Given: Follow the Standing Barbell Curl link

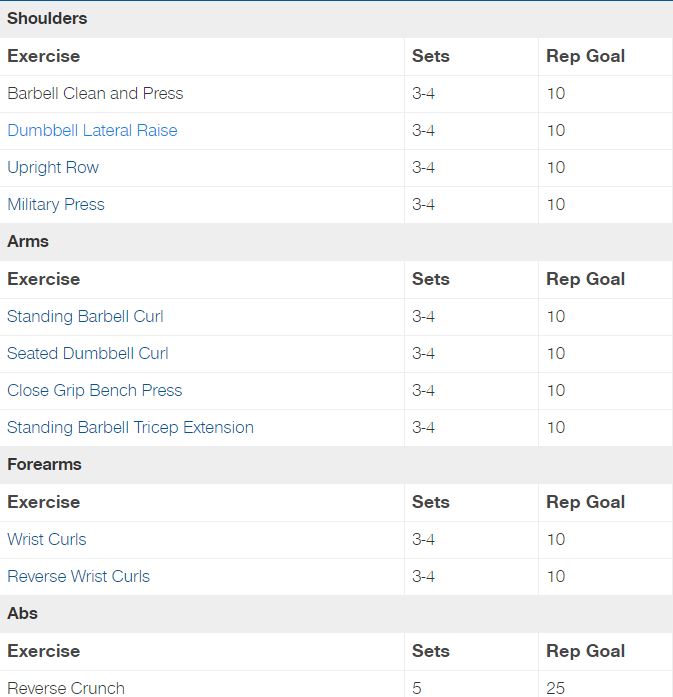Looking at the screenshot, I should point(85,316).
